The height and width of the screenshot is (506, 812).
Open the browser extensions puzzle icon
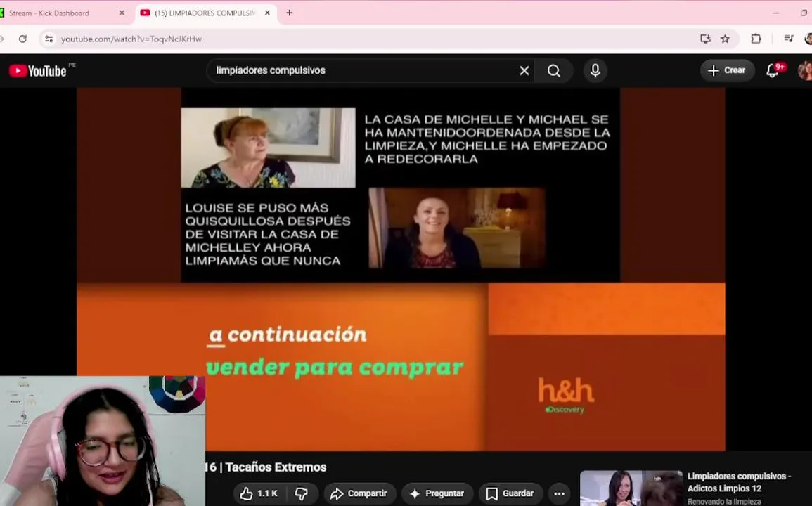coord(756,39)
